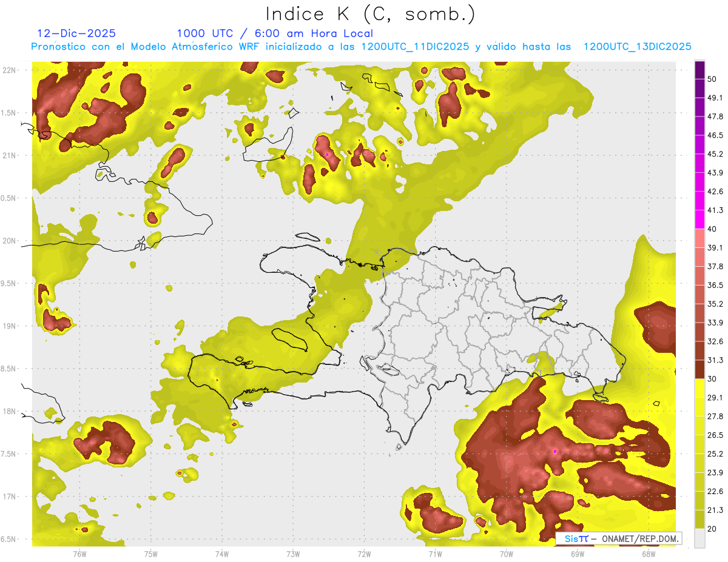Image resolution: width=728 pixels, height=562 pixels.
Task: Click the map title 'Indice K (C, somb.)'
Action: pos(369,14)
